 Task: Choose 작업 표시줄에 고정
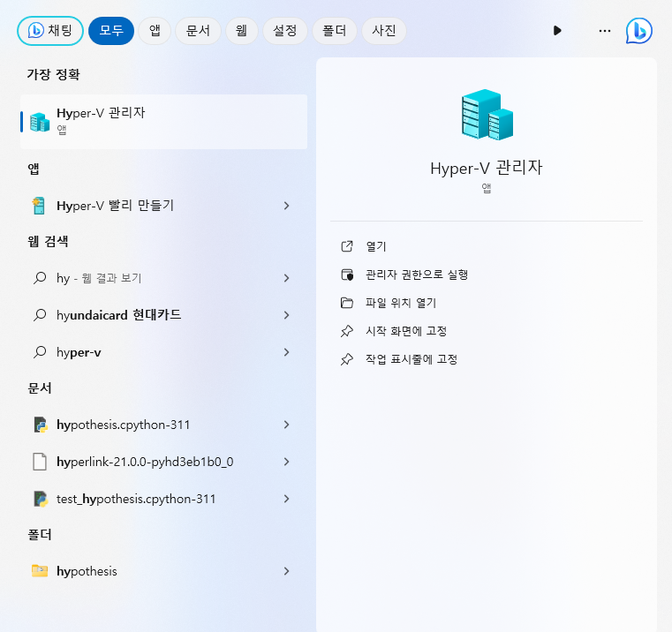coord(412,359)
